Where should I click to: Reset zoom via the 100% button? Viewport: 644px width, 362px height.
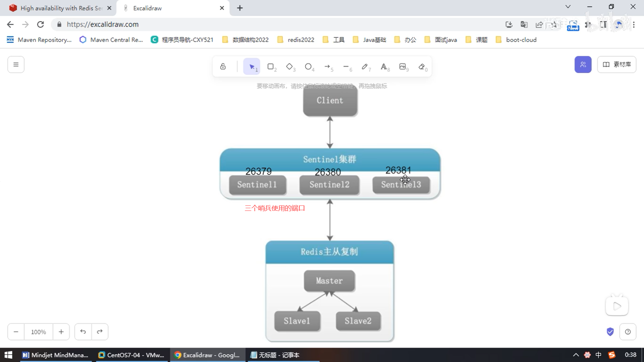39,332
